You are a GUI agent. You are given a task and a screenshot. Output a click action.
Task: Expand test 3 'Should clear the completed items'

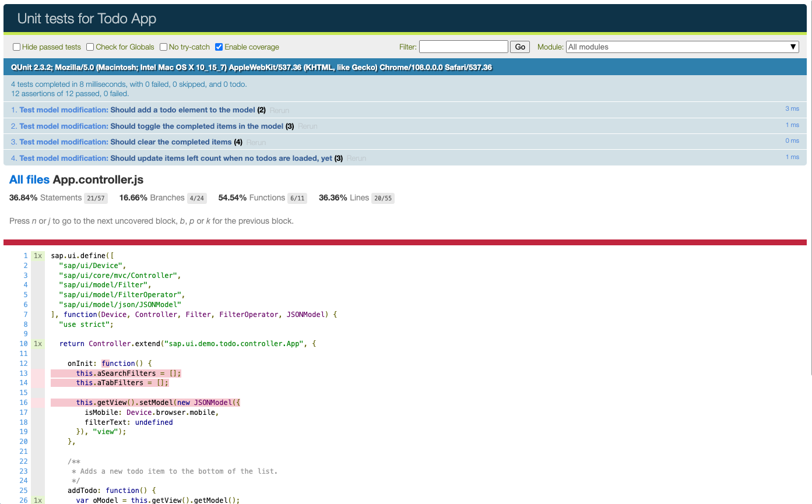click(x=171, y=142)
